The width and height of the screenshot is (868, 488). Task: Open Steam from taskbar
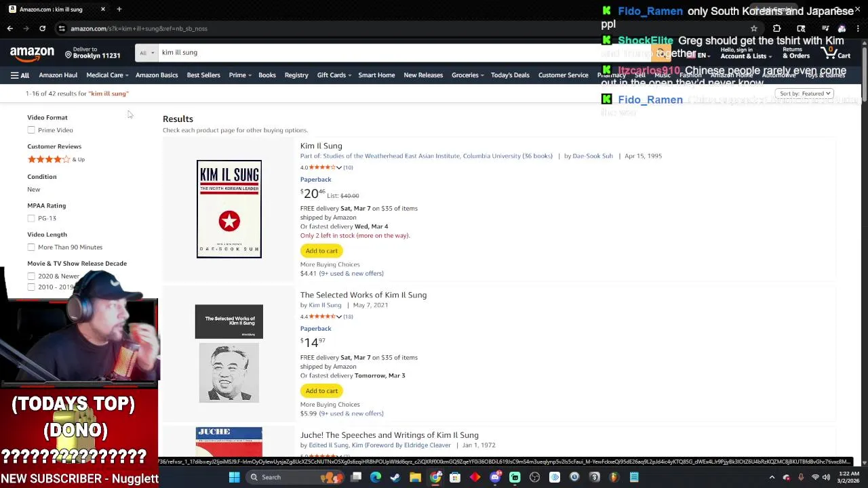coord(395,477)
